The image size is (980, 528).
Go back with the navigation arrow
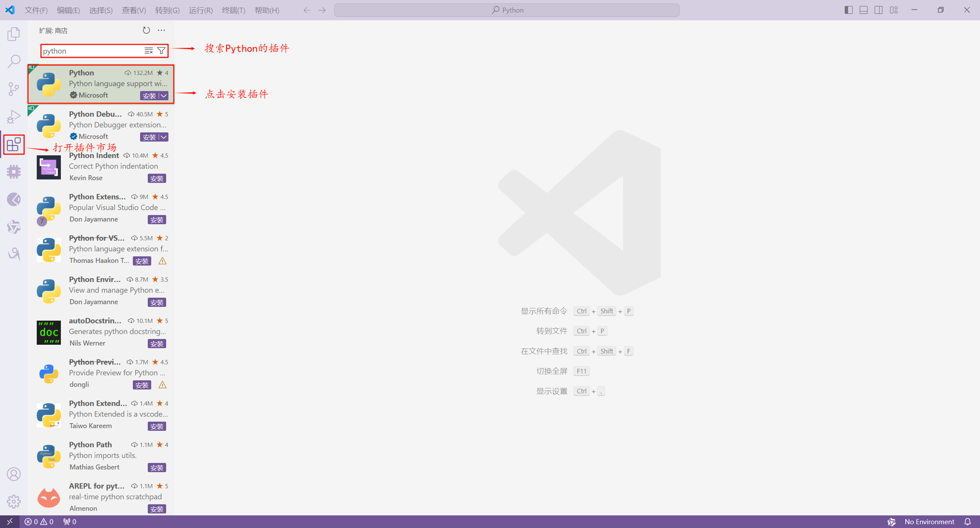point(307,10)
